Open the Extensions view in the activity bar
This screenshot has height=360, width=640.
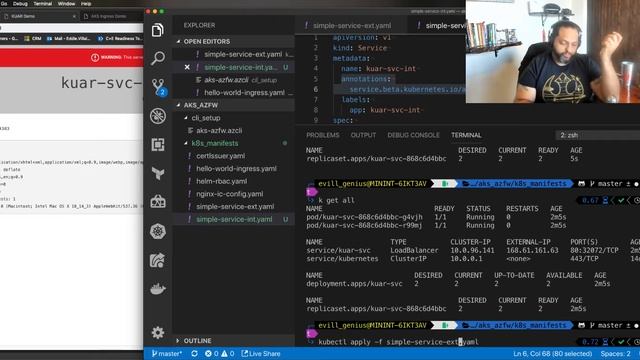(158, 144)
